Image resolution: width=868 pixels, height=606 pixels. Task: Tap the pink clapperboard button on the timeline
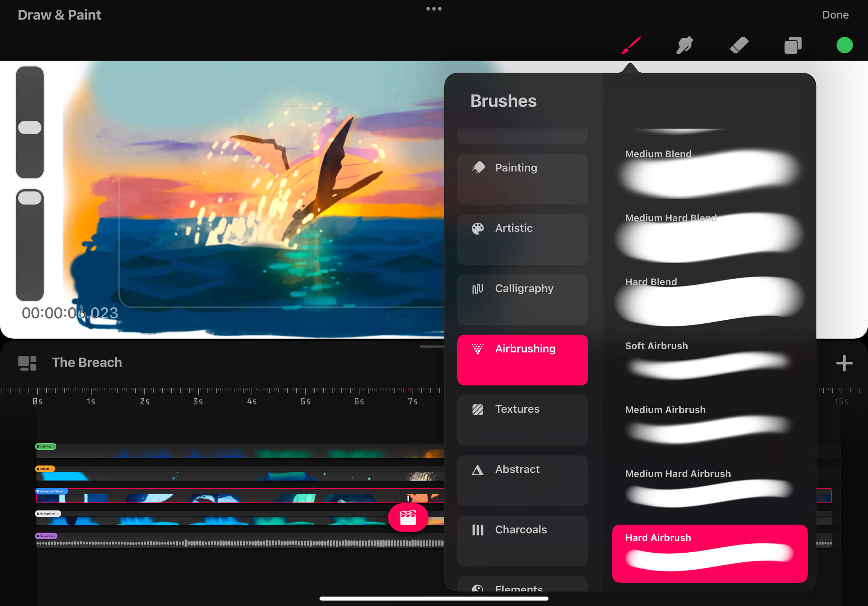click(408, 518)
